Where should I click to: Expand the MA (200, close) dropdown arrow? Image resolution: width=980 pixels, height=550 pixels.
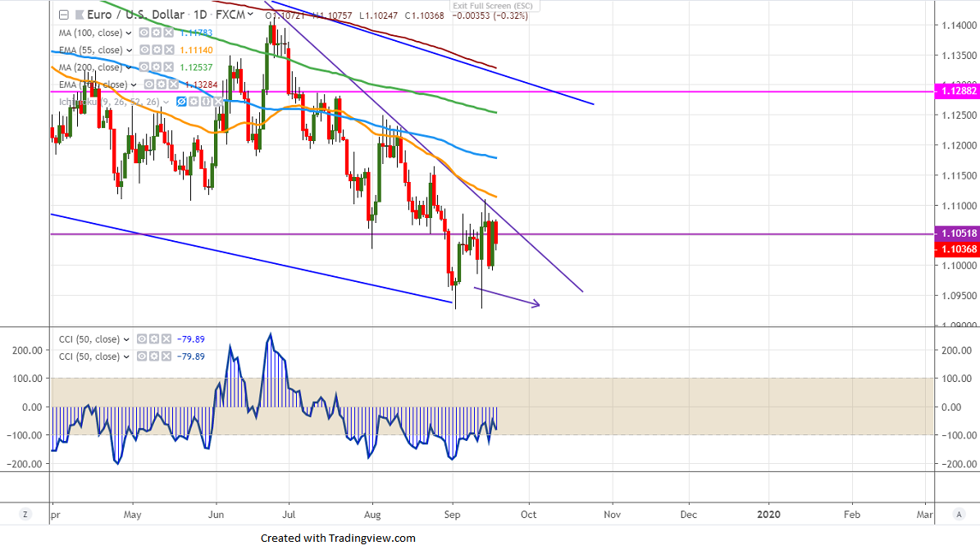click(x=129, y=67)
